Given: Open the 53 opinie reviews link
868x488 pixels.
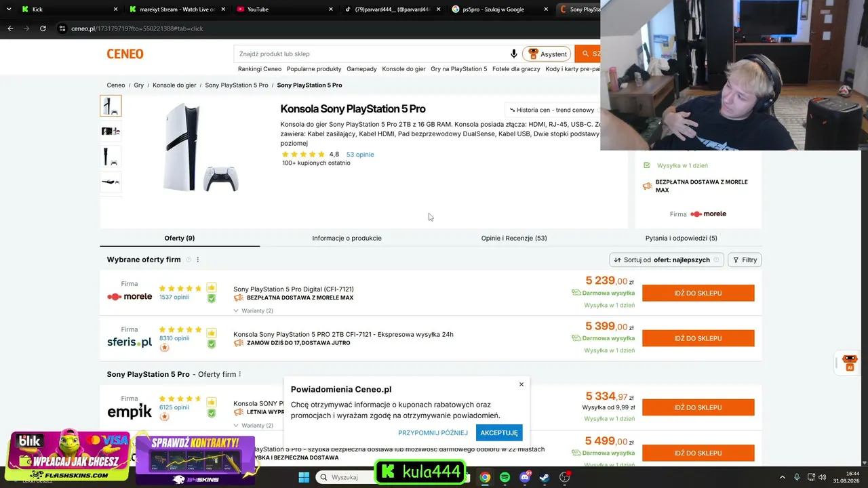Looking at the screenshot, I should click(x=360, y=155).
